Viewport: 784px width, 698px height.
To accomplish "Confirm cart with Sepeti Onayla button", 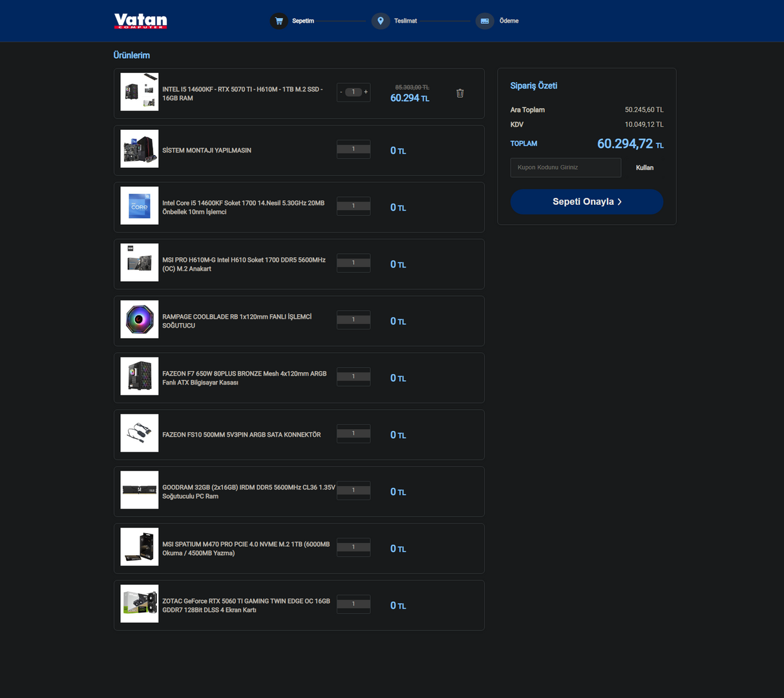I will (587, 202).
